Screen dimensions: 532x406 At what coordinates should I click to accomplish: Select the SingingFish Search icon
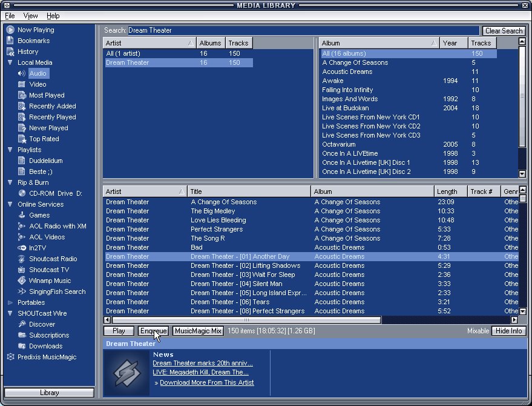(22, 291)
